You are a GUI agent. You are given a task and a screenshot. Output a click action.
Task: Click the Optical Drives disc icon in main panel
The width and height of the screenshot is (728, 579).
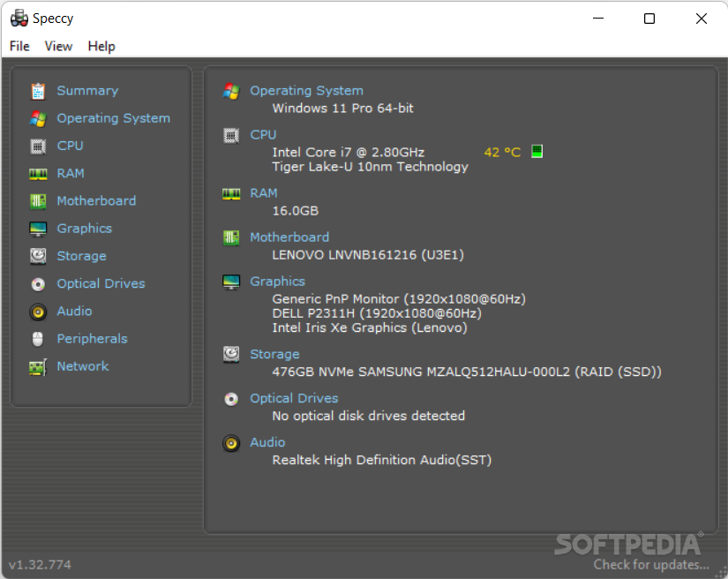[x=231, y=399]
